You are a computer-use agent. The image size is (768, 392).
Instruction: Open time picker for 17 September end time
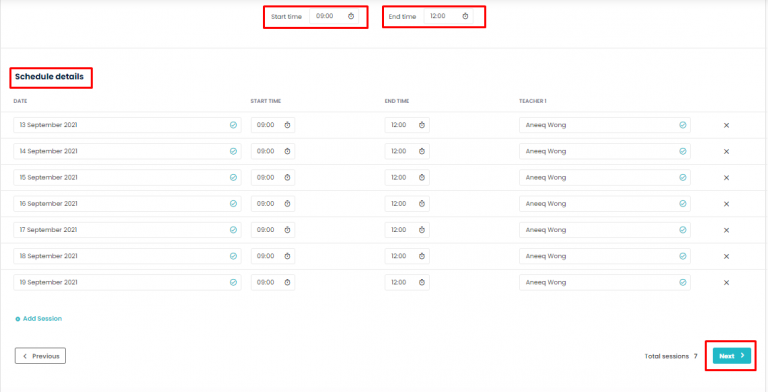[422, 230]
